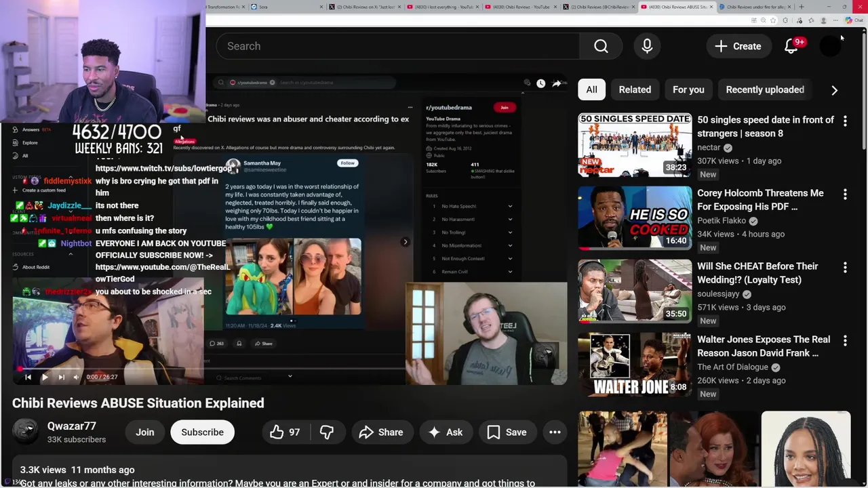
Task: Open the WALTER JONE video thumbnail
Action: [x=635, y=365]
